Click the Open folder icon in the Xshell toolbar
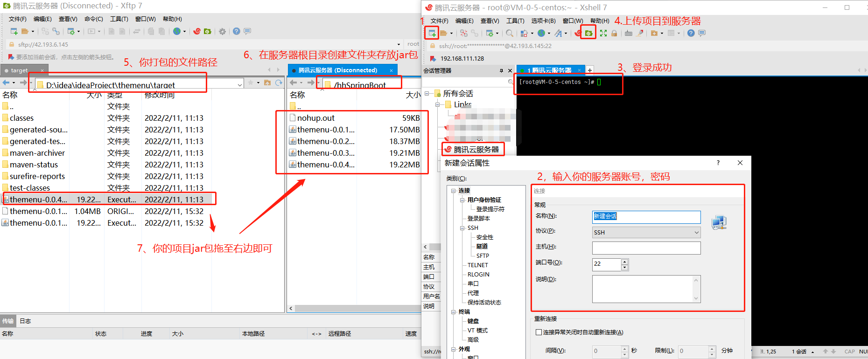The width and height of the screenshot is (868, 359). [x=444, y=33]
